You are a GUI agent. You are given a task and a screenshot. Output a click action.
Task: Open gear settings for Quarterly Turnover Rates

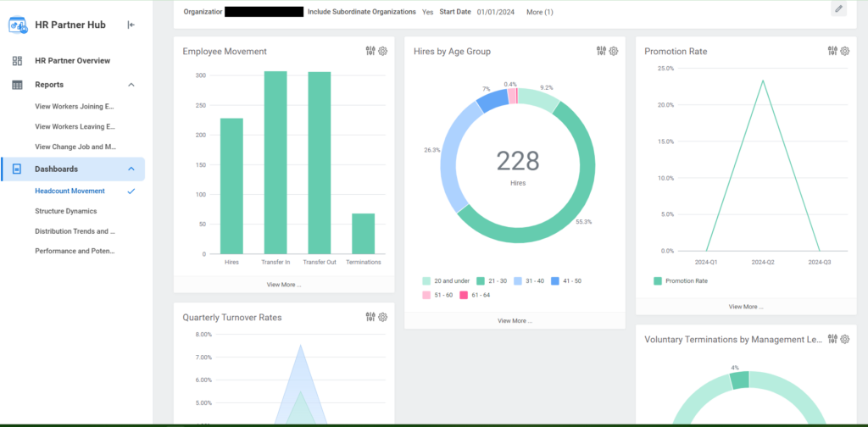[x=382, y=317]
